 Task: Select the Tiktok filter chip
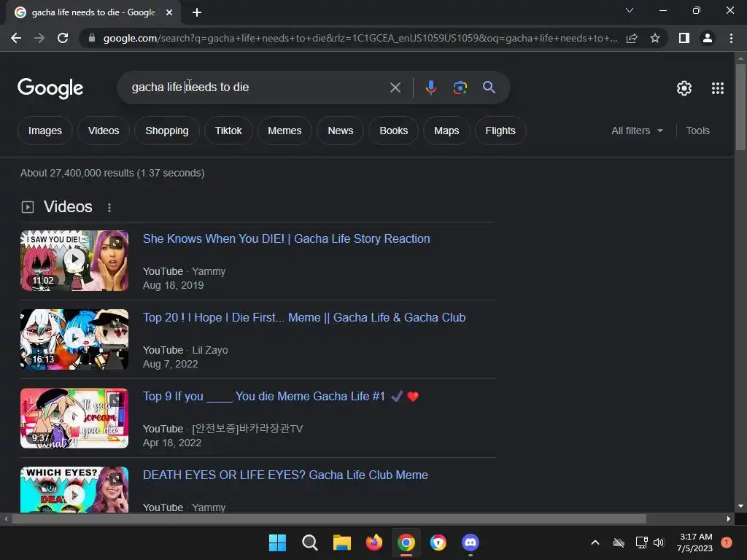pyautogui.click(x=228, y=131)
